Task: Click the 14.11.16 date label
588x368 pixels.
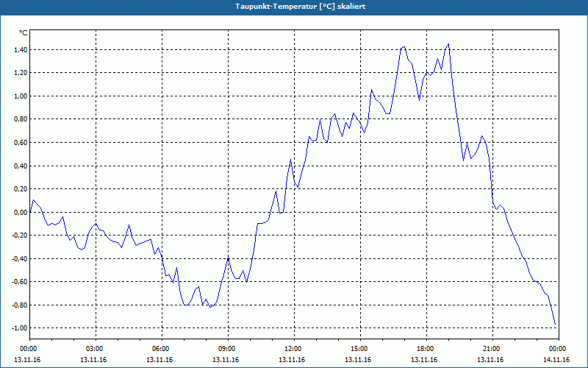Action: 556,359
